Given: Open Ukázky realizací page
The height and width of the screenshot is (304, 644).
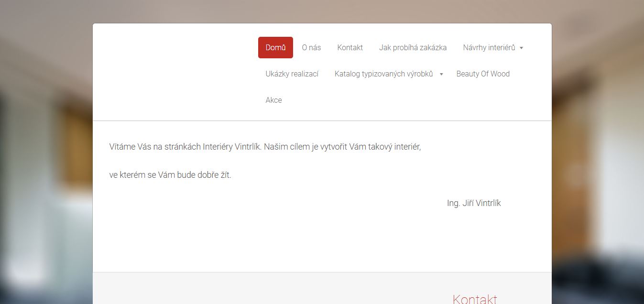Looking at the screenshot, I should tap(292, 74).
